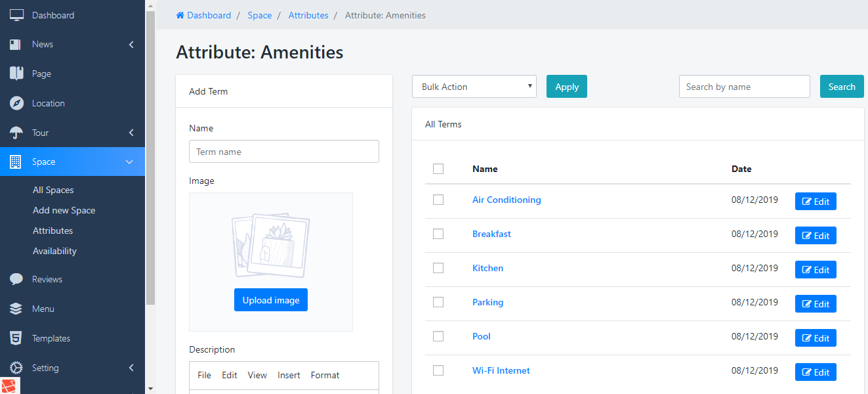This screenshot has height=394, width=868.
Task: Click the News icon in sidebar
Action: coord(16,45)
